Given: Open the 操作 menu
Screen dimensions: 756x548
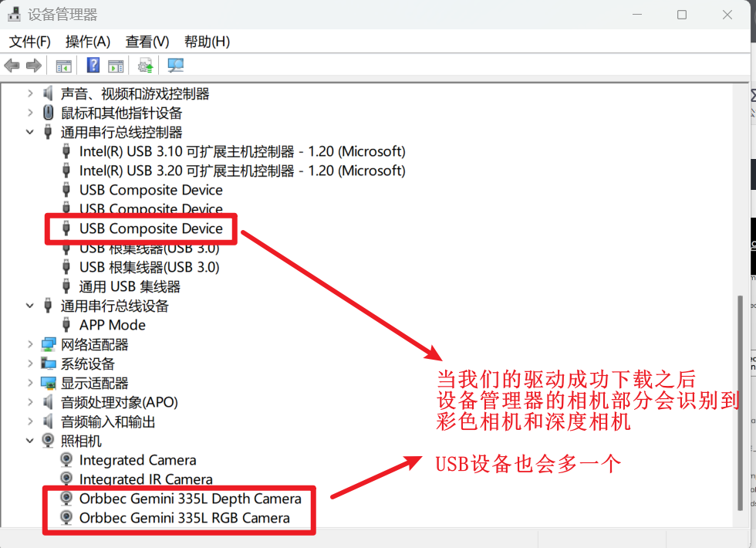Looking at the screenshot, I should 87,41.
